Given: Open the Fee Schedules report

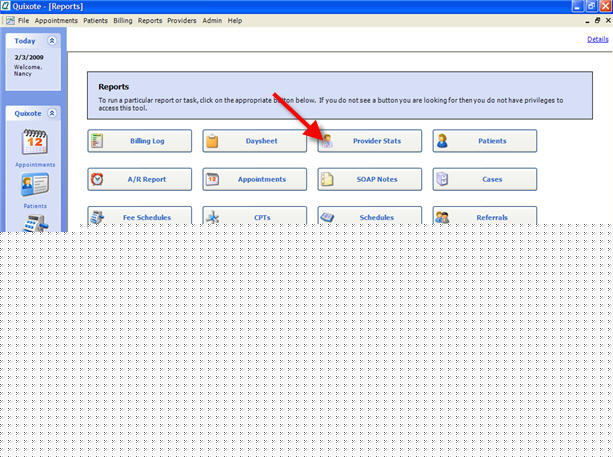Looking at the screenshot, I should pos(140,215).
